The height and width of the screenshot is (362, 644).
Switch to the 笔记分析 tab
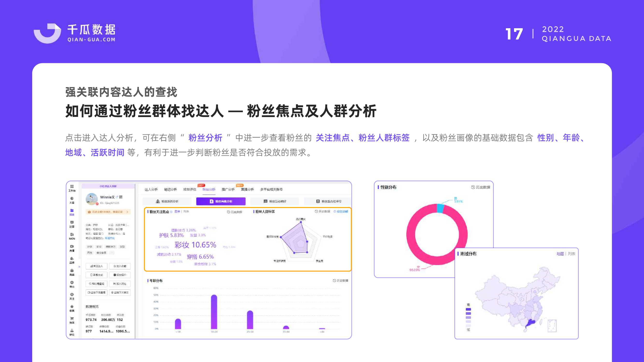point(170,189)
